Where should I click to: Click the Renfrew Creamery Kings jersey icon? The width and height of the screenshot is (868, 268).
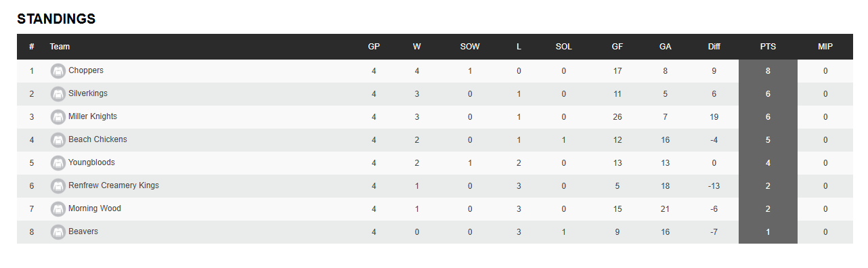58,186
